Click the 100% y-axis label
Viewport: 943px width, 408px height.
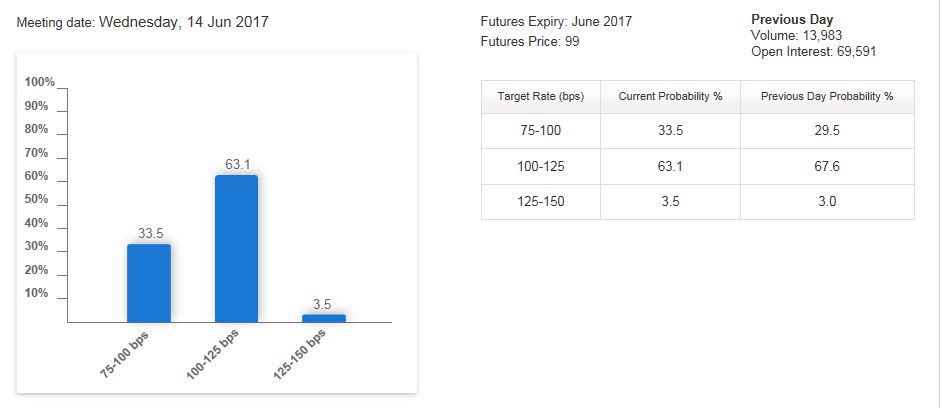click(40, 82)
